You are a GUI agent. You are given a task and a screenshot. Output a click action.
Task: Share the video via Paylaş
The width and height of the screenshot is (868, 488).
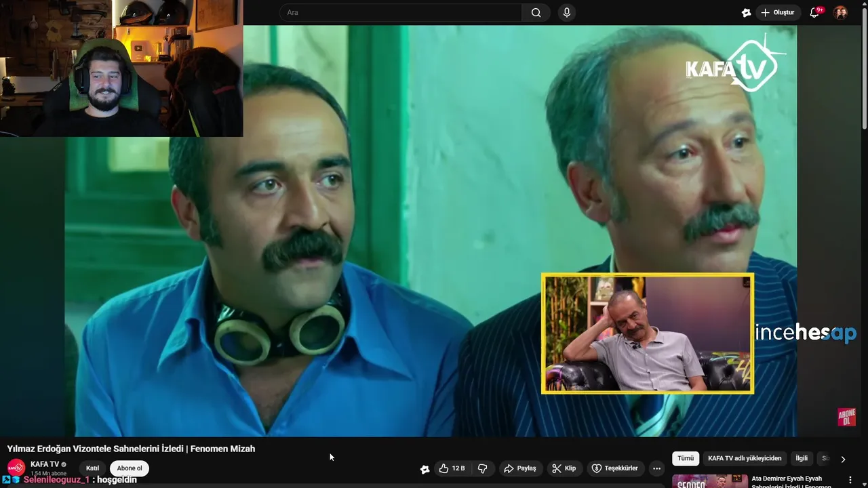pyautogui.click(x=520, y=468)
